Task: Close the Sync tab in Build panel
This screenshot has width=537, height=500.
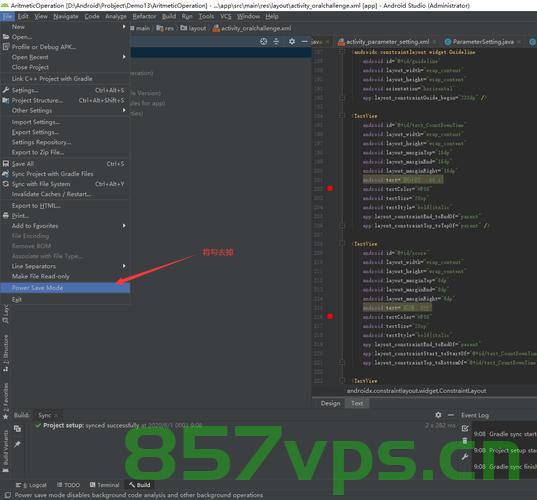Action: click(57, 415)
